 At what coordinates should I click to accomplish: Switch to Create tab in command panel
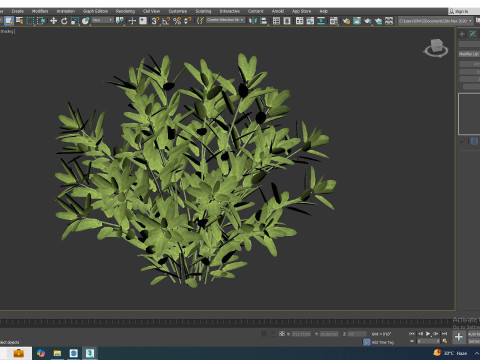pos(462,34)
